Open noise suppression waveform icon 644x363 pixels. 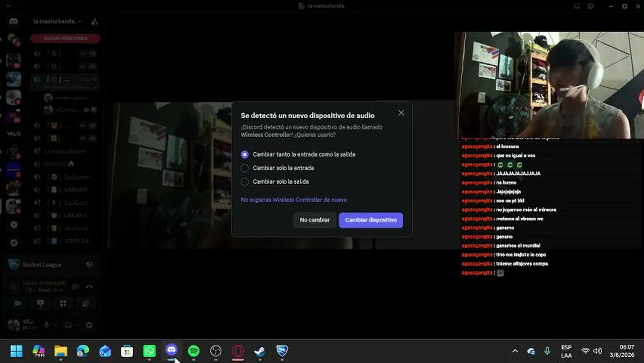click(x=76, y=286)
